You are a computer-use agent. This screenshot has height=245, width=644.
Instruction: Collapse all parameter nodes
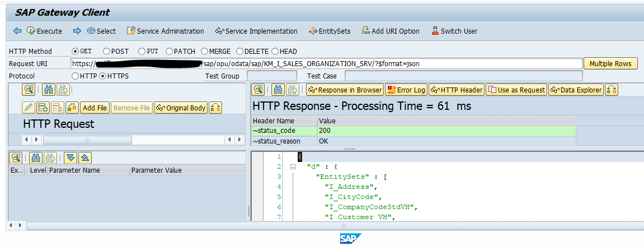[85, 158]
